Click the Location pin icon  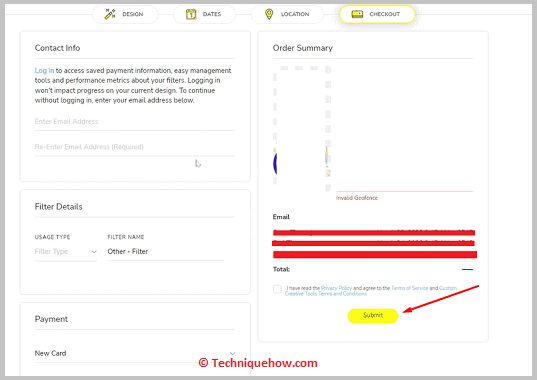pyautogui.click(x=269, y=14)
